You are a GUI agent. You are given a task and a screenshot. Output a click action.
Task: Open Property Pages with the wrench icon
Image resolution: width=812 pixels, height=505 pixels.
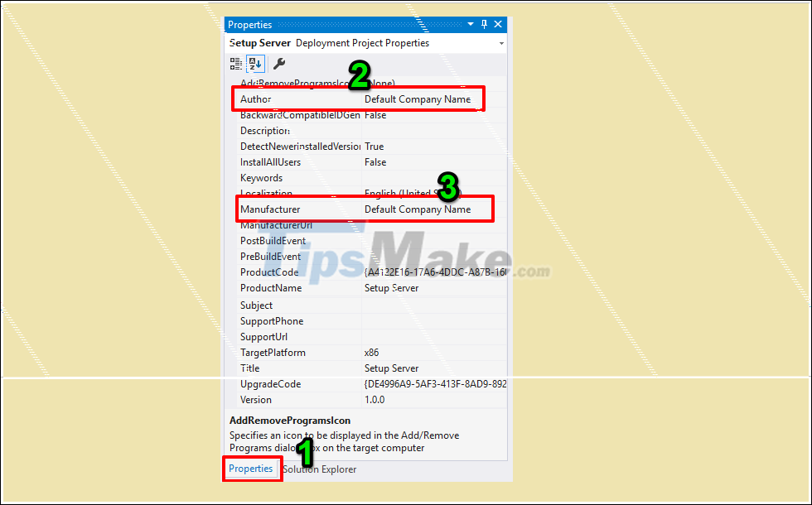click(279, 63)
